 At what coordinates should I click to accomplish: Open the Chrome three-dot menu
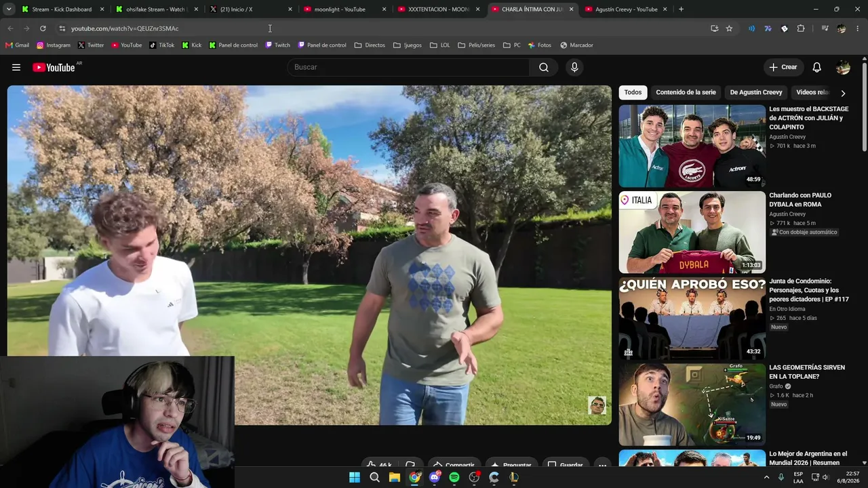pos(858,28)
